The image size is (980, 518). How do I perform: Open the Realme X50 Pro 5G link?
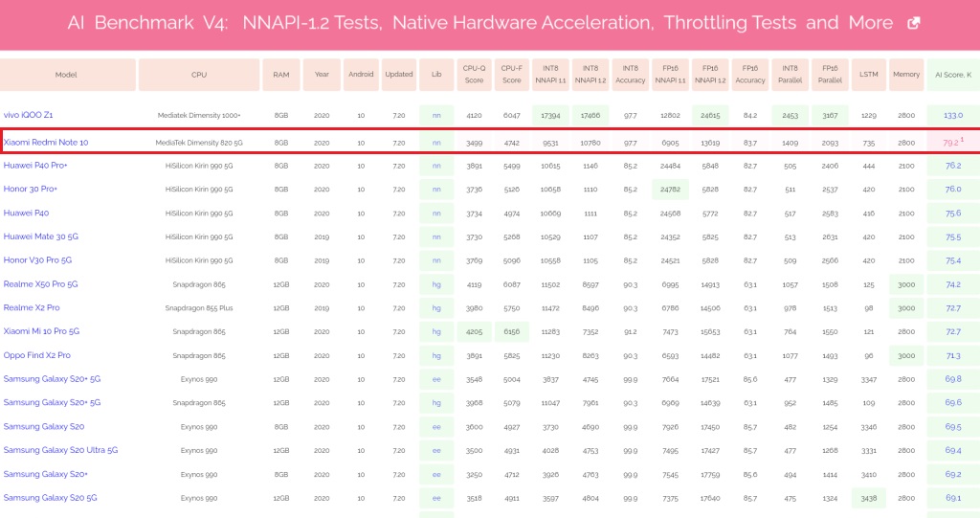40,284
